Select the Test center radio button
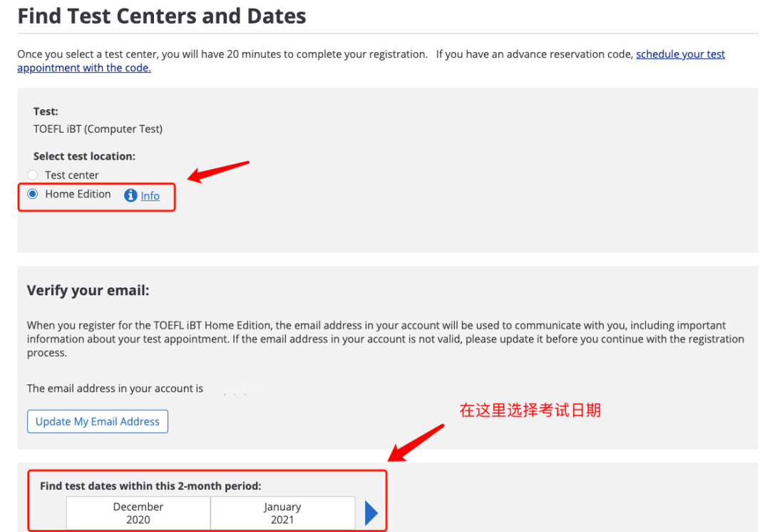Viewport: 770px width, 532px height. 32,175
